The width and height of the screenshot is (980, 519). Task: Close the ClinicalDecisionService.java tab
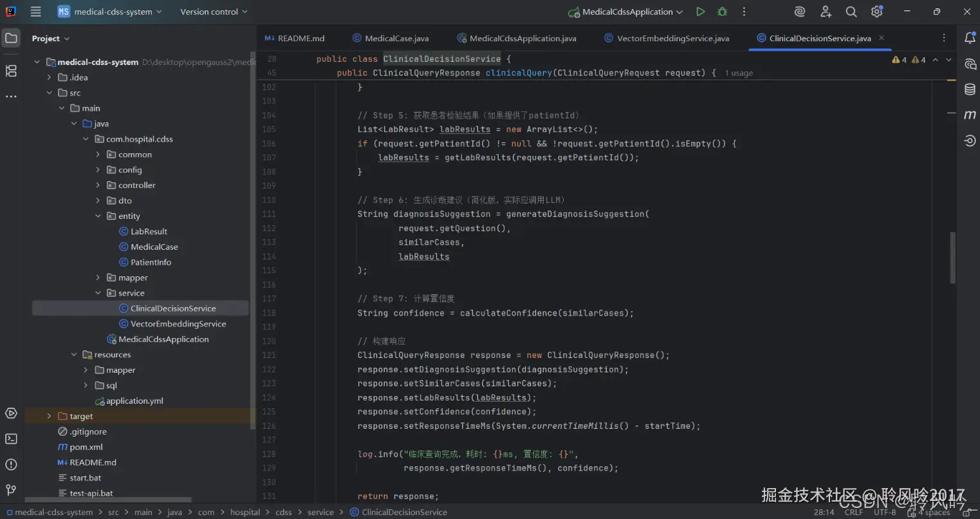882,38
